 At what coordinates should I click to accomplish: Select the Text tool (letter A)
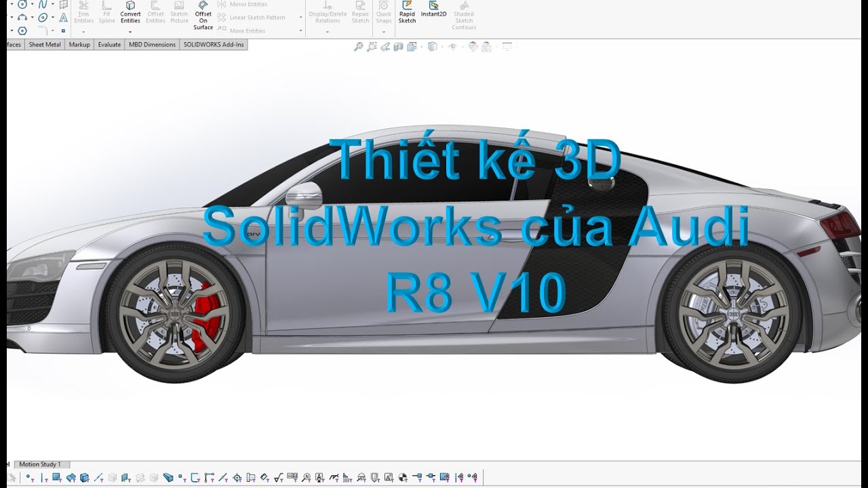click(x=63, y=17)
